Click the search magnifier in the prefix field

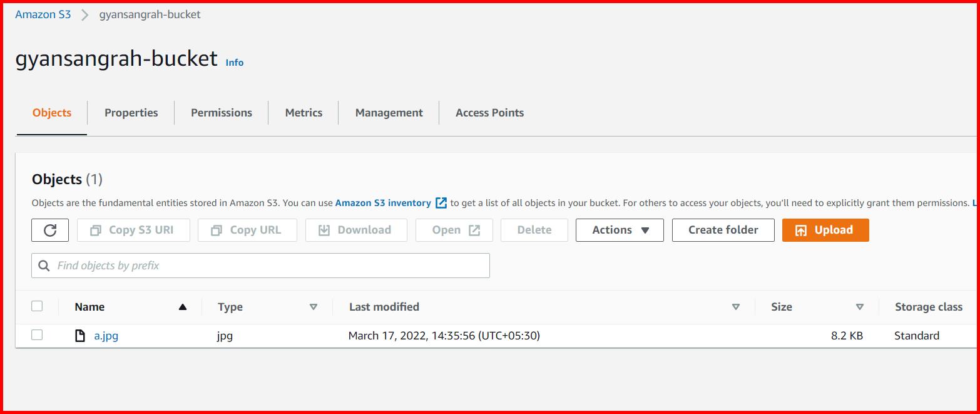coord(44,265)
